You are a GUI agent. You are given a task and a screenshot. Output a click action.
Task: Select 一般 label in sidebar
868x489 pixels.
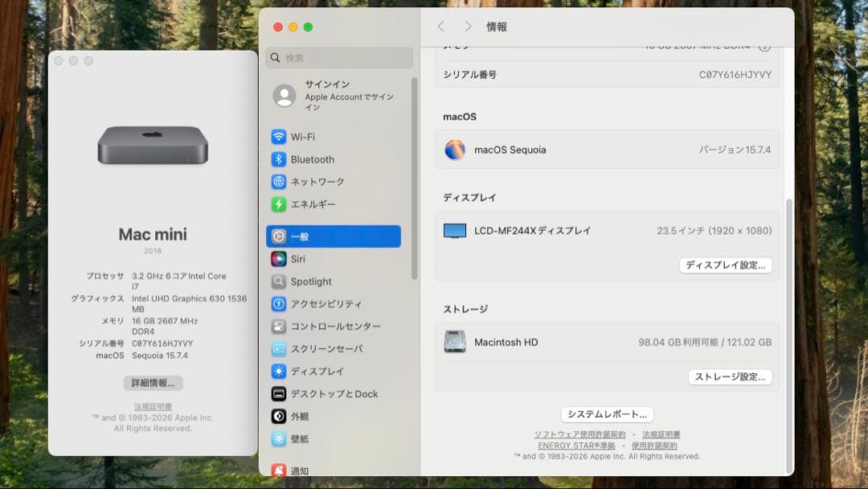coord(300,236)
